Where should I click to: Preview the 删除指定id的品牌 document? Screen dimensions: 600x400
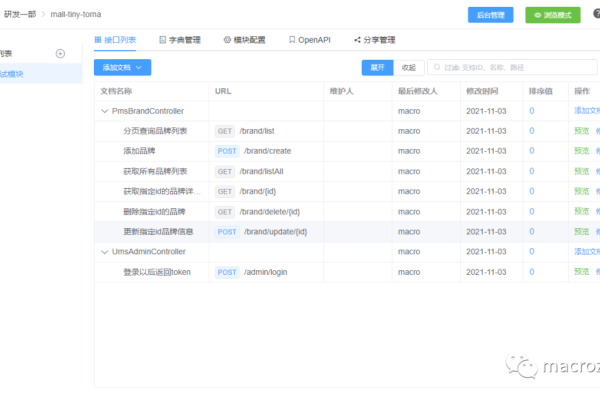pos(582,211)
